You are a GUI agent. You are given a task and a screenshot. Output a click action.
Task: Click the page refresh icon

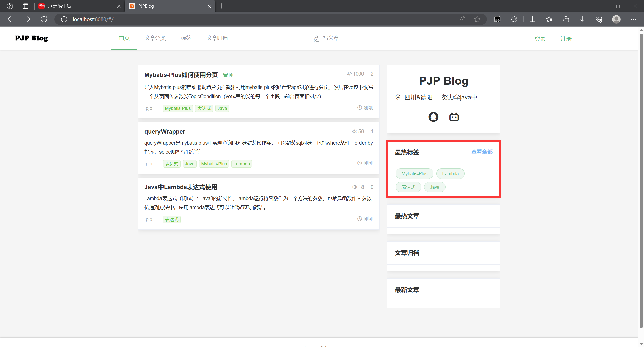44,19
